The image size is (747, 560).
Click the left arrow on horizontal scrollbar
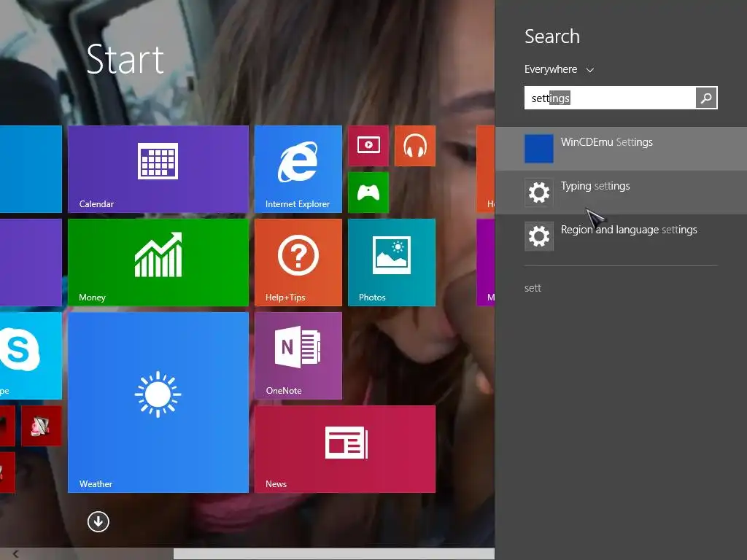[x=16, y=554]
